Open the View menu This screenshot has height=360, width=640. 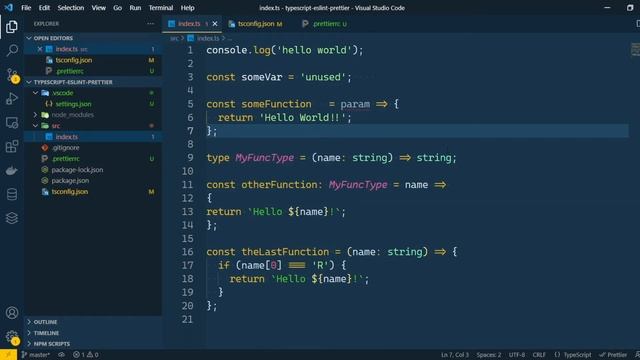98,8
